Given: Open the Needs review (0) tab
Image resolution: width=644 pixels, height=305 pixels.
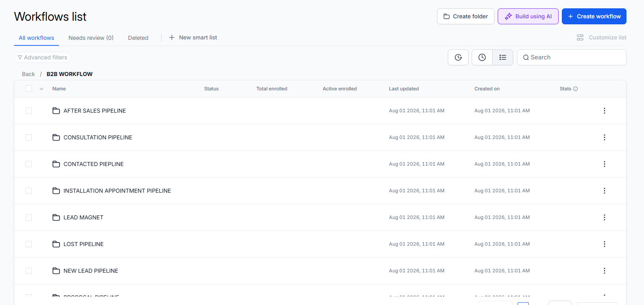Looking at the screenshot, I should pyautogui.click(x=91, y=38).
